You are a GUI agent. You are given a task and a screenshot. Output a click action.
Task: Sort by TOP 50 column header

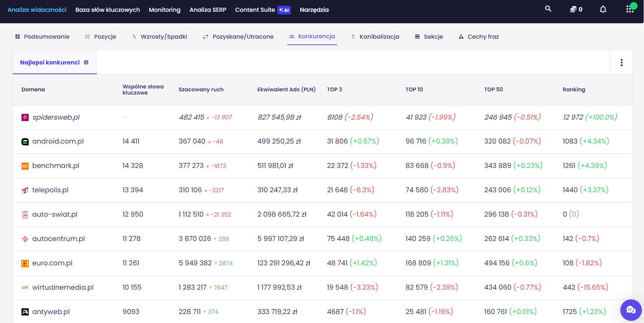tap(493, 90)
